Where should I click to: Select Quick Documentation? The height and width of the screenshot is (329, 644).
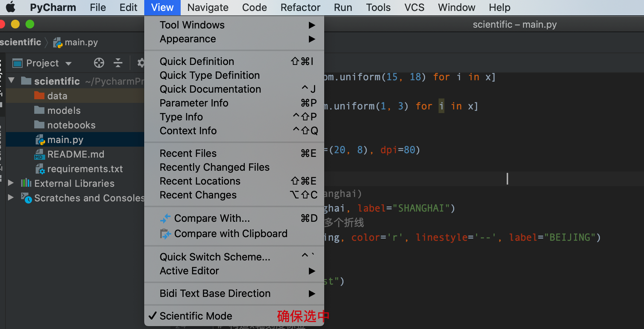[x=234, y=89]
